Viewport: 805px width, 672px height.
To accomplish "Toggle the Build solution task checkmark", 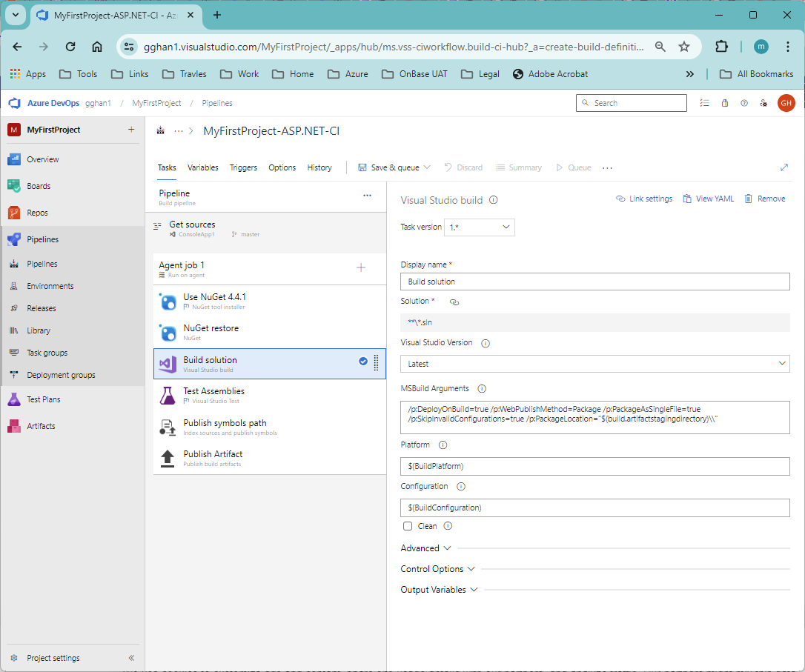I will pos(363,362).
